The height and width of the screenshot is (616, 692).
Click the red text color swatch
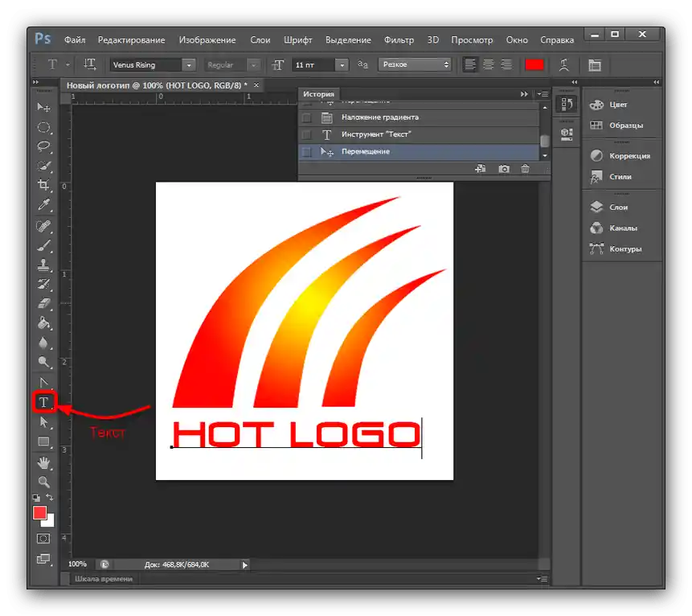pyautogui.click(x=534, y=65)
